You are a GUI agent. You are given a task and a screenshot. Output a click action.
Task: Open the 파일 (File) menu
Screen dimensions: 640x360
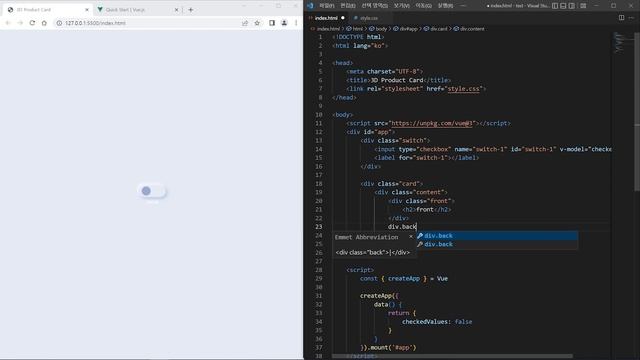tap(327, 6)
